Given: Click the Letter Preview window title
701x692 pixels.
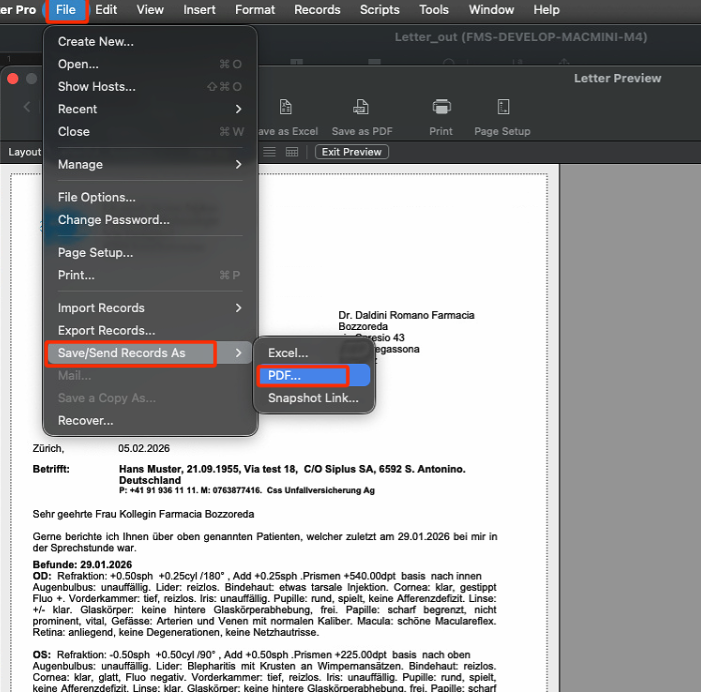Looking at the screenshot, I should 617,78.
